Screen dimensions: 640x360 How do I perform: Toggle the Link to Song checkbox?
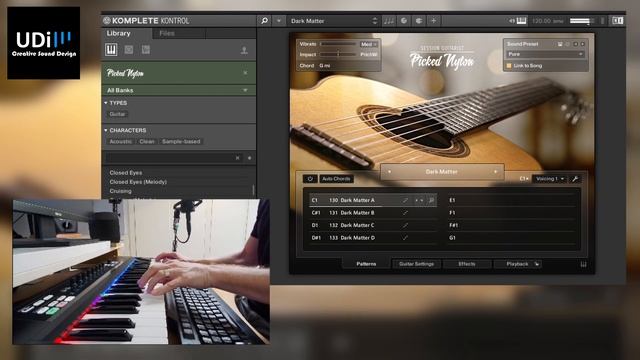(509, 65)
